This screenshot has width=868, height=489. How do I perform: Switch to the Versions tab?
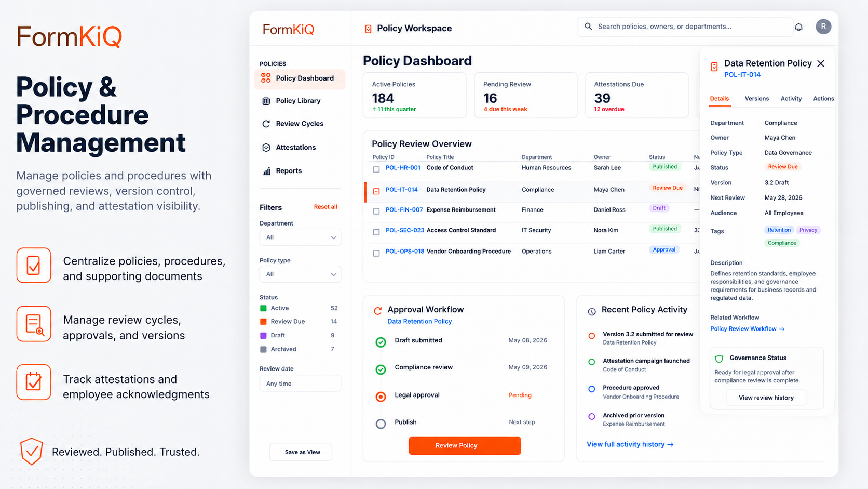click(756, 99)
